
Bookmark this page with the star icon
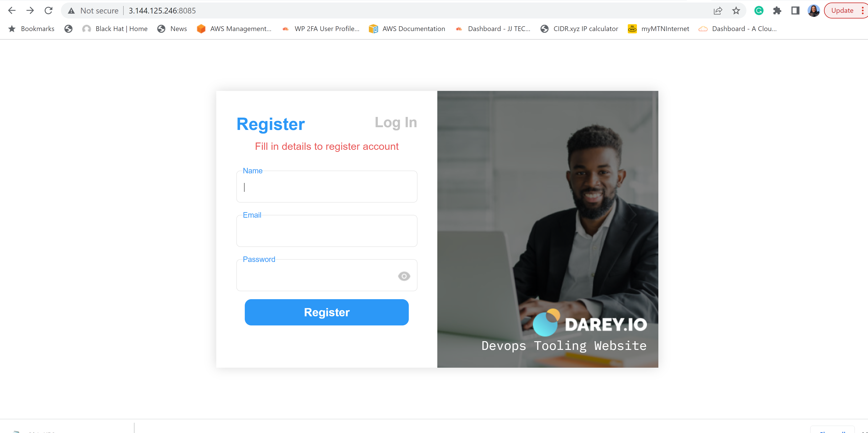point(736,11)
